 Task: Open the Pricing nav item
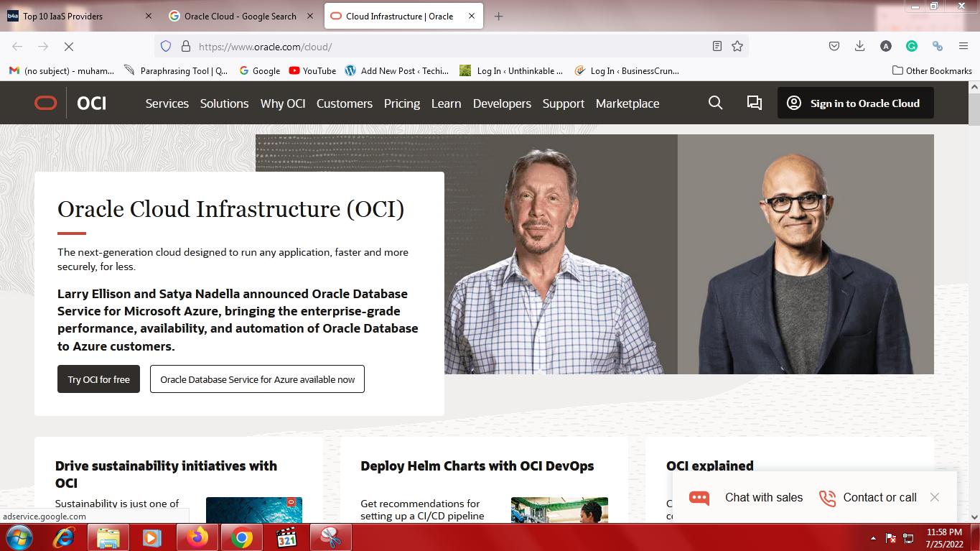(x=402, y=103)
